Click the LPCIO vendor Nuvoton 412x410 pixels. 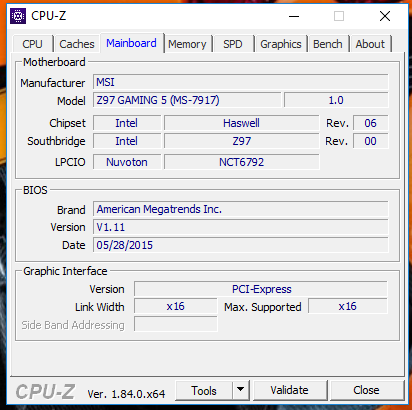pos(127,162)
